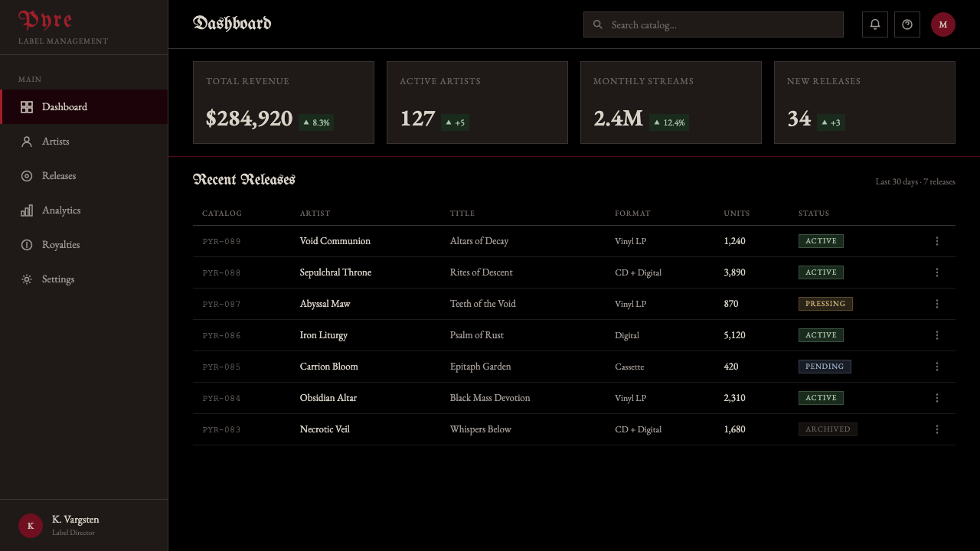This screenshot has height=551, width=980.
Task: Sort by Units column header
Action: [737, 214]
